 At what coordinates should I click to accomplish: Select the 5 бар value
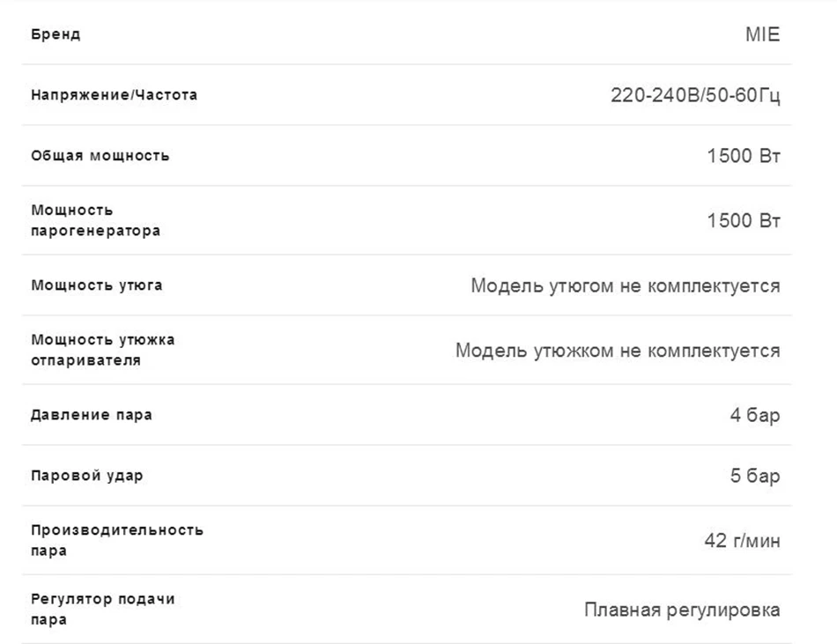[x=755, y=476]
